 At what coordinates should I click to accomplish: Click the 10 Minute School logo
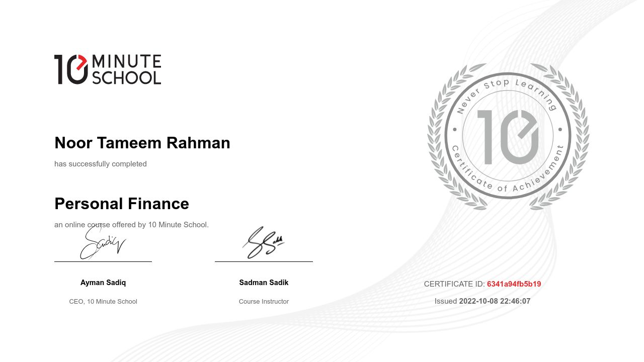(108, 69)
